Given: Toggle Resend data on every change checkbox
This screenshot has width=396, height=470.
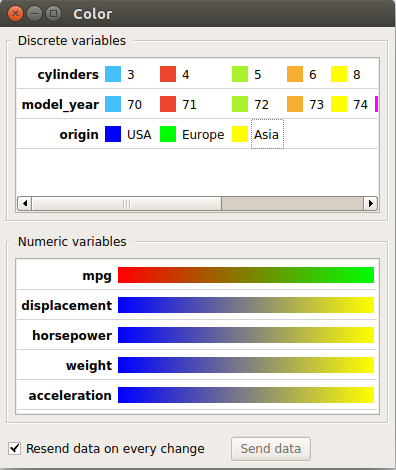Looking at the screenshot, I should coord(15,448).
